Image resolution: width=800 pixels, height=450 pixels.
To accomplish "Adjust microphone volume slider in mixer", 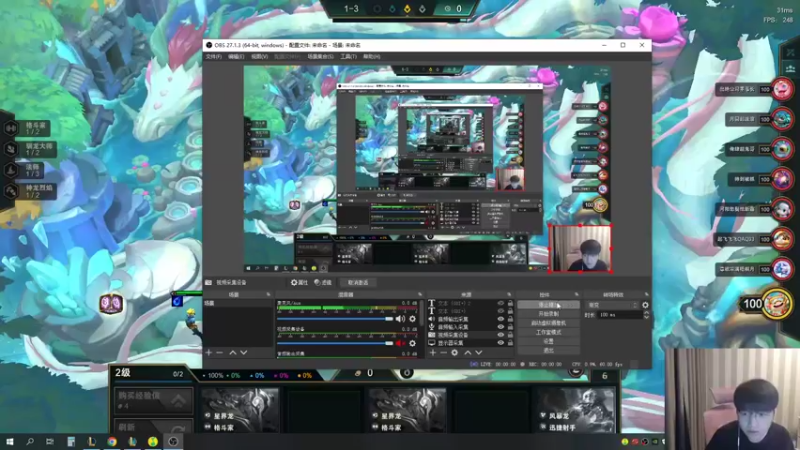I will pyautogui.click(x=335, y=319).
